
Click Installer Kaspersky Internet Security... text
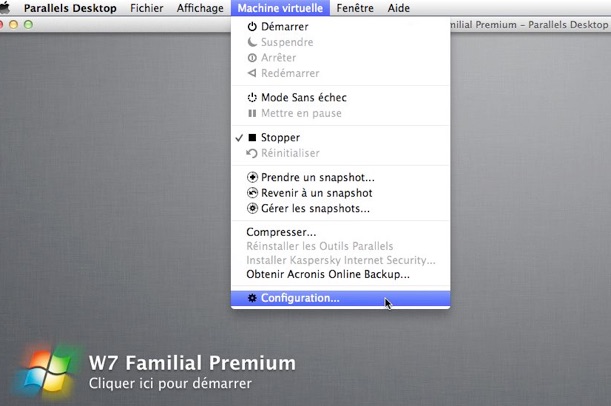341,260
